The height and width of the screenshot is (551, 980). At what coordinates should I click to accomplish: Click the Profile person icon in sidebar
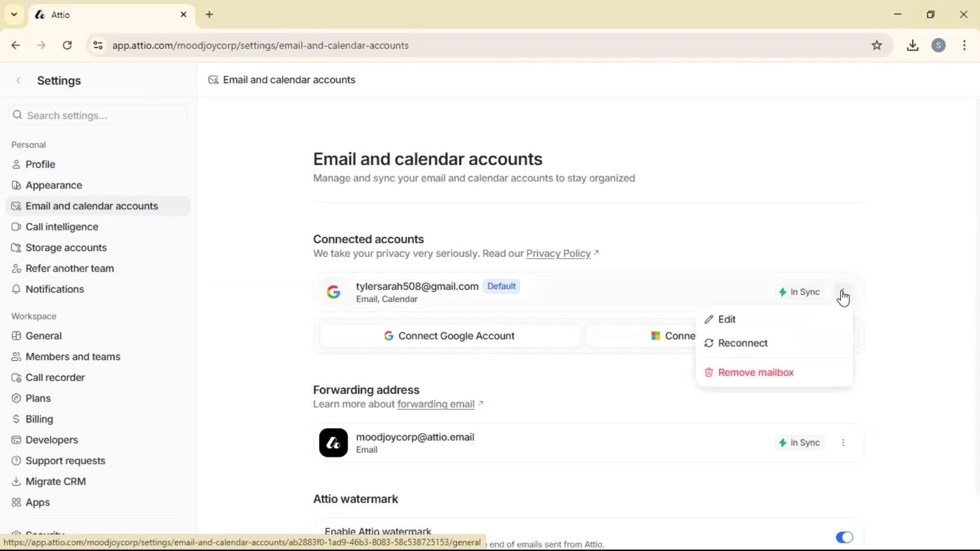pyautogui.click(x=16, y=164)
